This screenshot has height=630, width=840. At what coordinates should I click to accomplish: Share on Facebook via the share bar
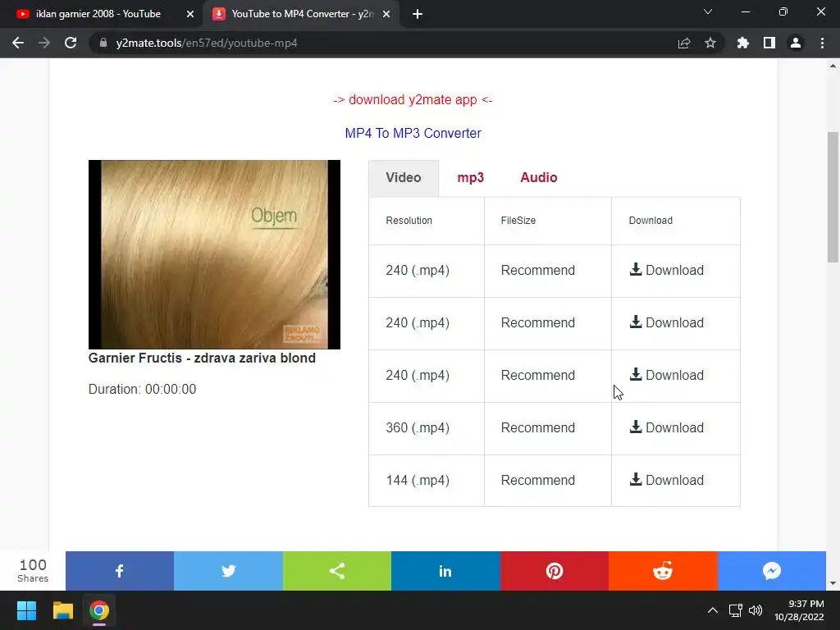(x=120, y=571)
